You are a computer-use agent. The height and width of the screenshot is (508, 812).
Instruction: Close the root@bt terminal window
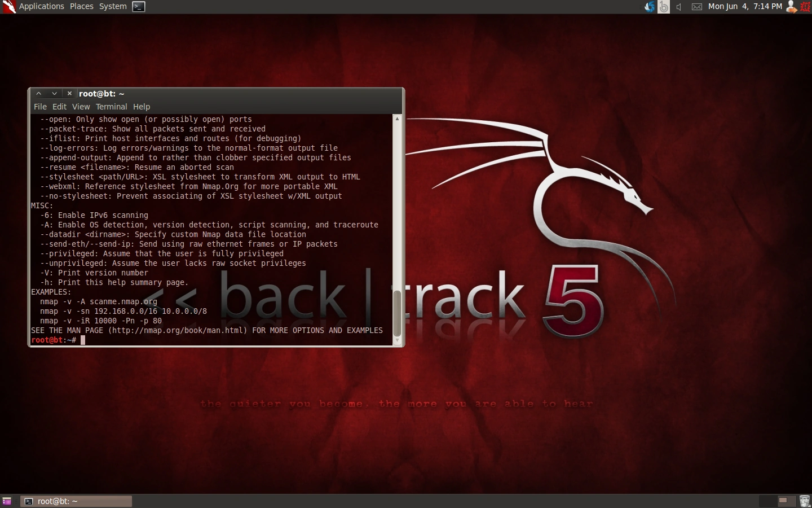[69, 94]
